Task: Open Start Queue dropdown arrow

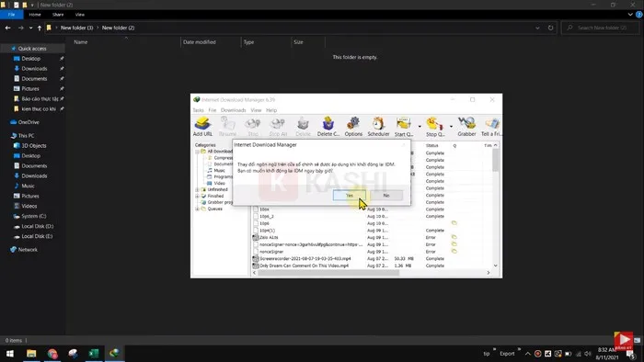Action: tap(420, 126)
